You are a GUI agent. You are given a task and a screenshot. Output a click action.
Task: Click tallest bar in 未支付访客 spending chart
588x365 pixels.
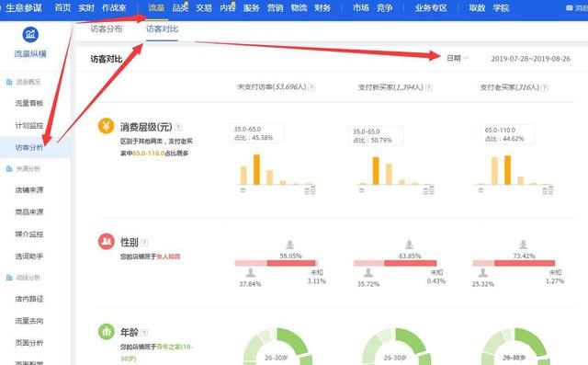click(256, 169)
